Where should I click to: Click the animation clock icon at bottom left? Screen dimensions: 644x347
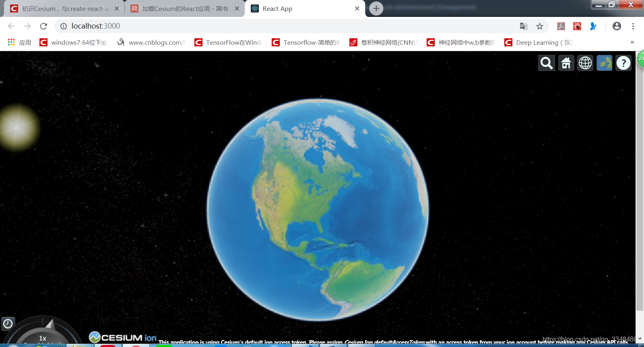(8, 323)
